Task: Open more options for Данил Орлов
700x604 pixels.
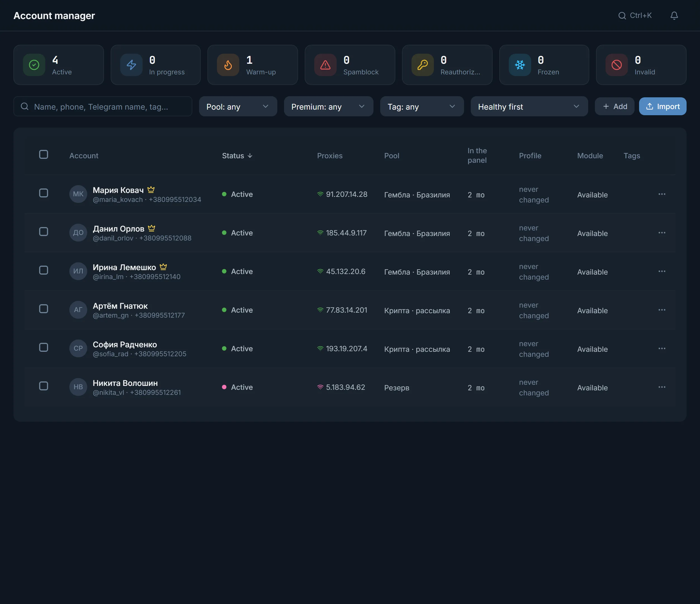Action: [x=662, y=233]
